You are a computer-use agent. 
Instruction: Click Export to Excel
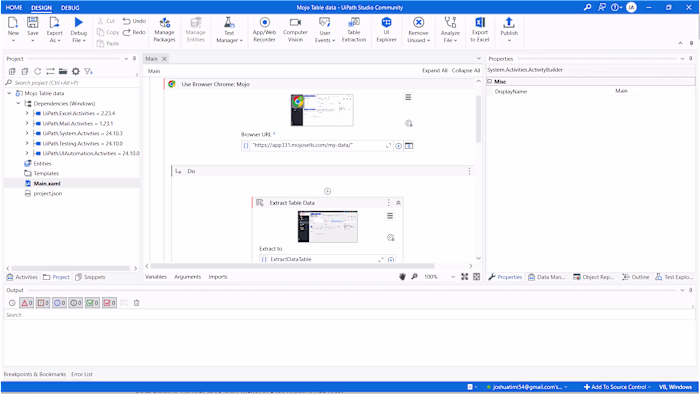pos(479,30)
